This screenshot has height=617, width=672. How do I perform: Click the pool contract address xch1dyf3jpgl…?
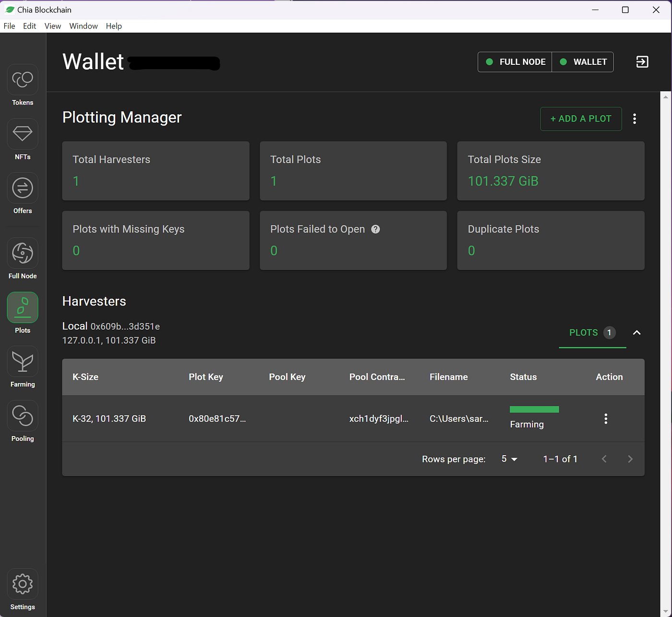click(x=379, y=419)
